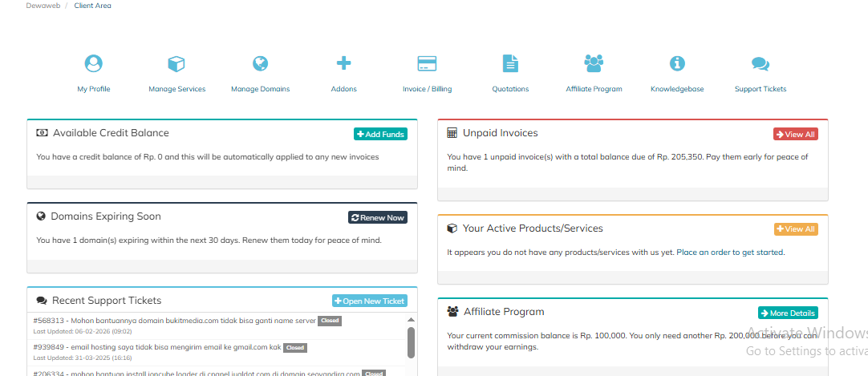Open ticket #568313 about bukitmedia.com name server
Screen dimensions: 868x376
tap(174, 321)
